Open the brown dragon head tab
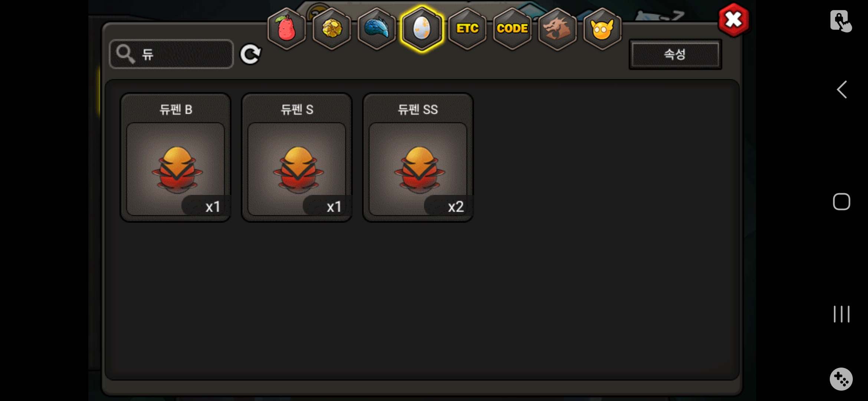Image resolution: width=868 pixels, height=401 pixels. [557, 29]
